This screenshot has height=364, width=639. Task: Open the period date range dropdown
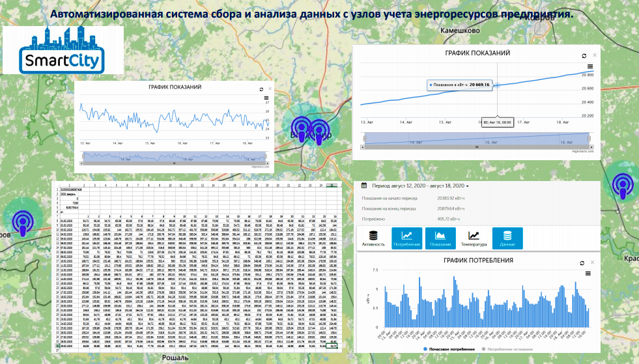coord(420,186)
